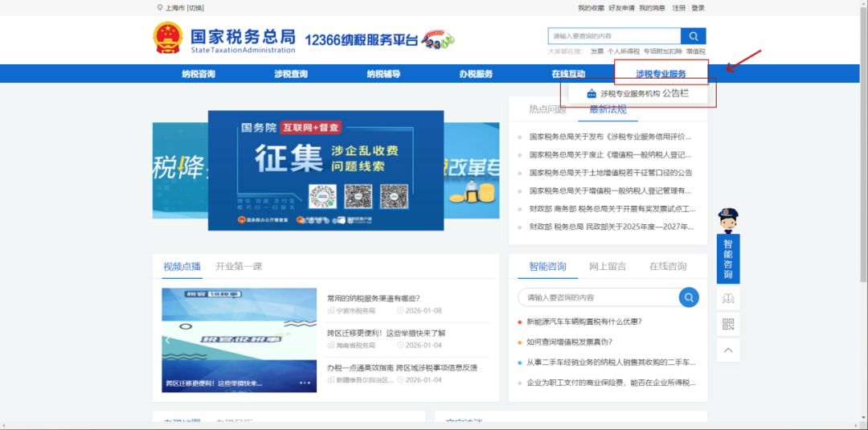Open the 征集涉企乱收费 center banner
868x430 pixels.
click(326, 170)
